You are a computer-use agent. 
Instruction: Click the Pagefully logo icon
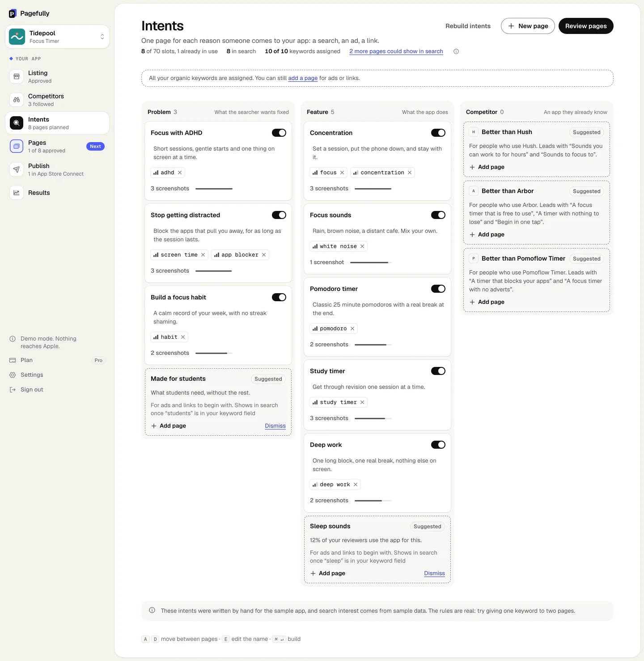click(13, 13)
